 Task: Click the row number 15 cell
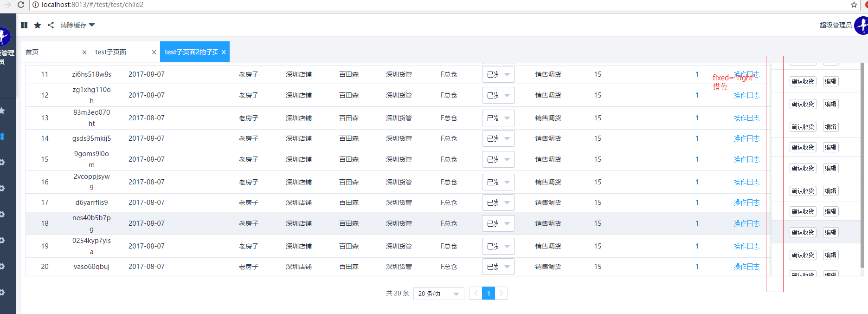pos(45,159)
